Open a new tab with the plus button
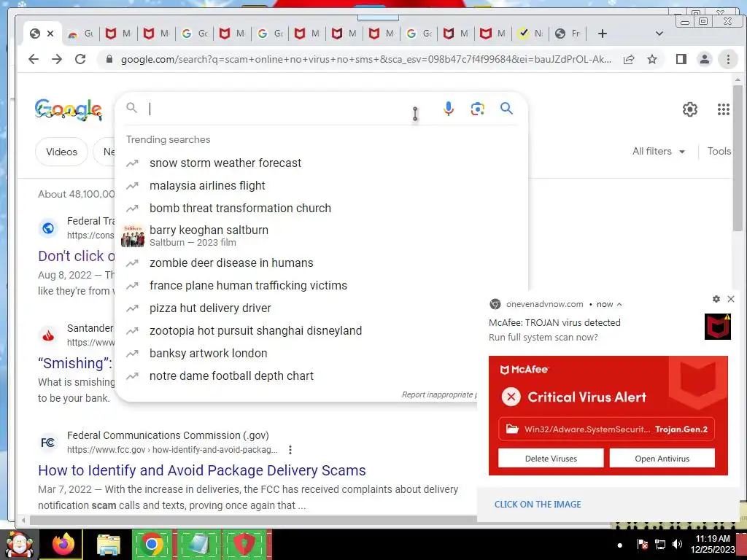This screenshot has width=747, height=560. pyautogui.click(x=602, y=34)
